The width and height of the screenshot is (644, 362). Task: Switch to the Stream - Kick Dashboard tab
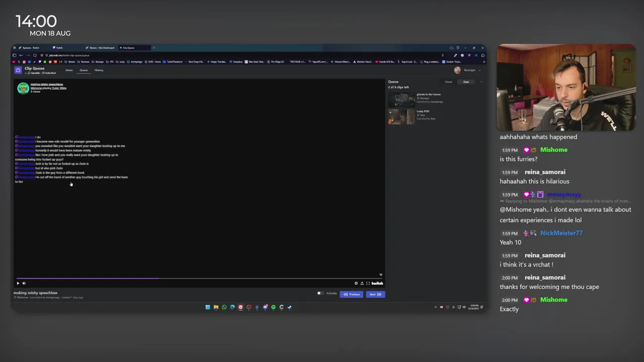pos(102,48)
